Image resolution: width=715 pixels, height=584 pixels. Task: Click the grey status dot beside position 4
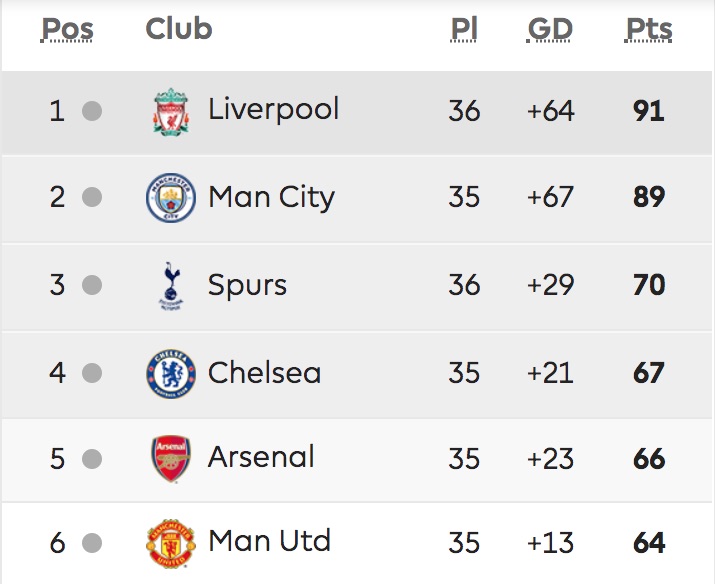pyautogui.click(x=92, y=373)
